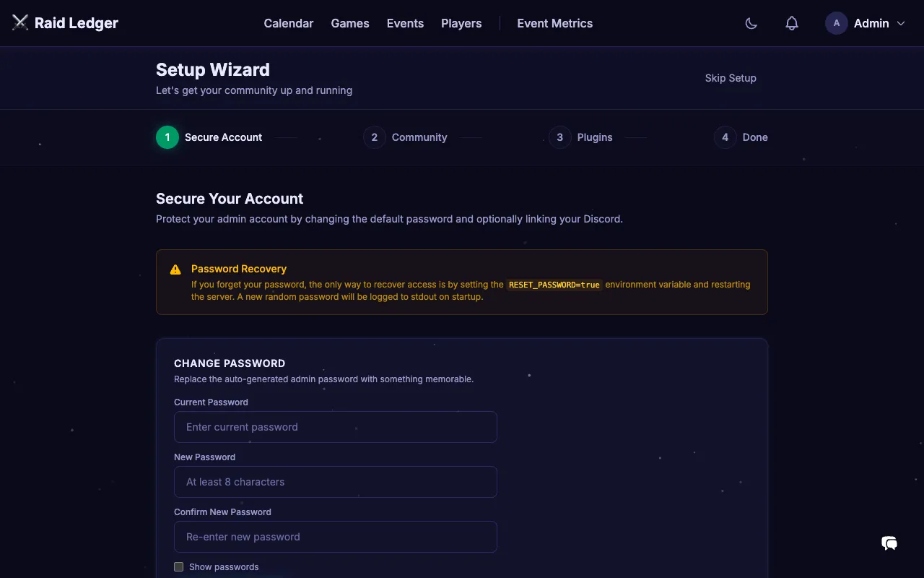Click the Skip Setup button
The width and height of the screenshot is (924, 578).
(x=731, y=78)
